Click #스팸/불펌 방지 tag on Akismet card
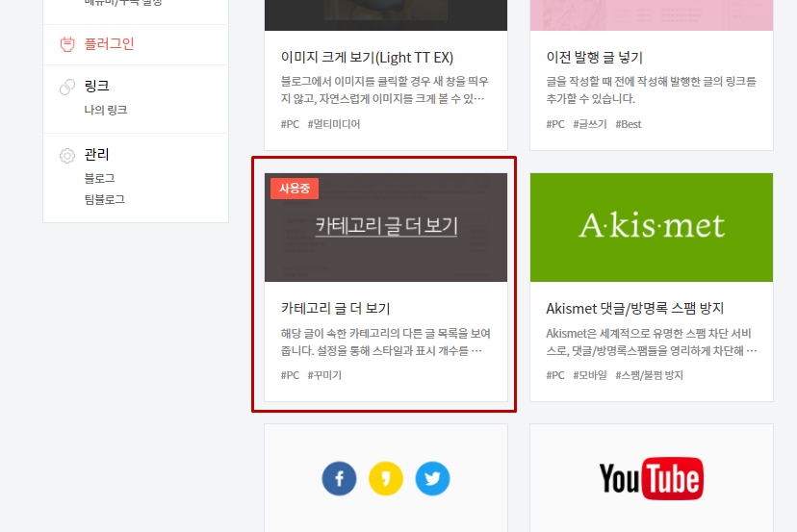797x532 pixels. tap(649, 375)
